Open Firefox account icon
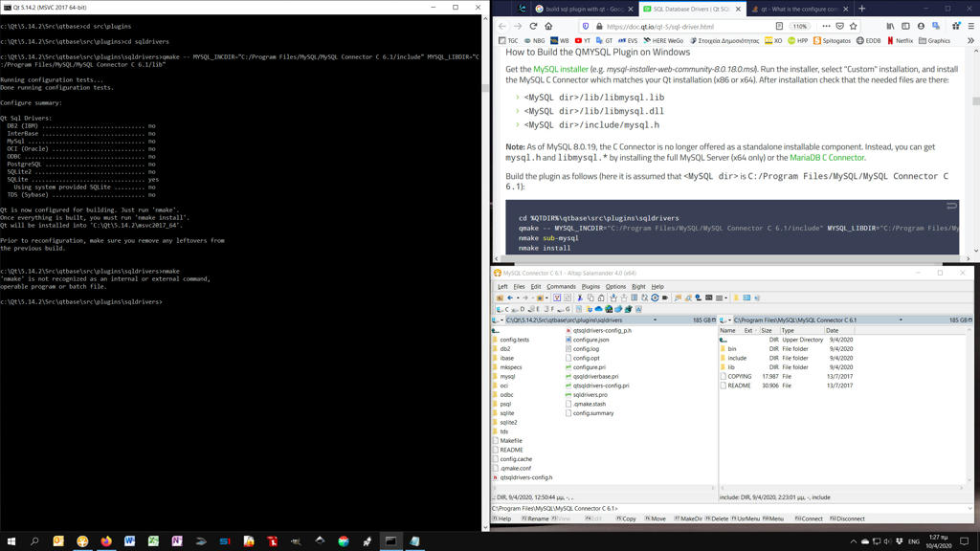980x551 pixels. click(921, 26)
